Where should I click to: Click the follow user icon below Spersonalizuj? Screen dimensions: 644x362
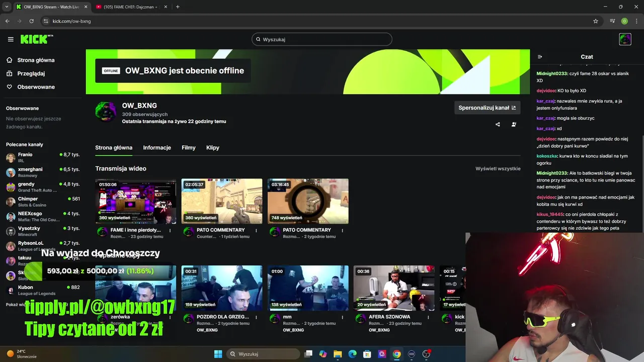pyautogui.click(x=514, y=124)
